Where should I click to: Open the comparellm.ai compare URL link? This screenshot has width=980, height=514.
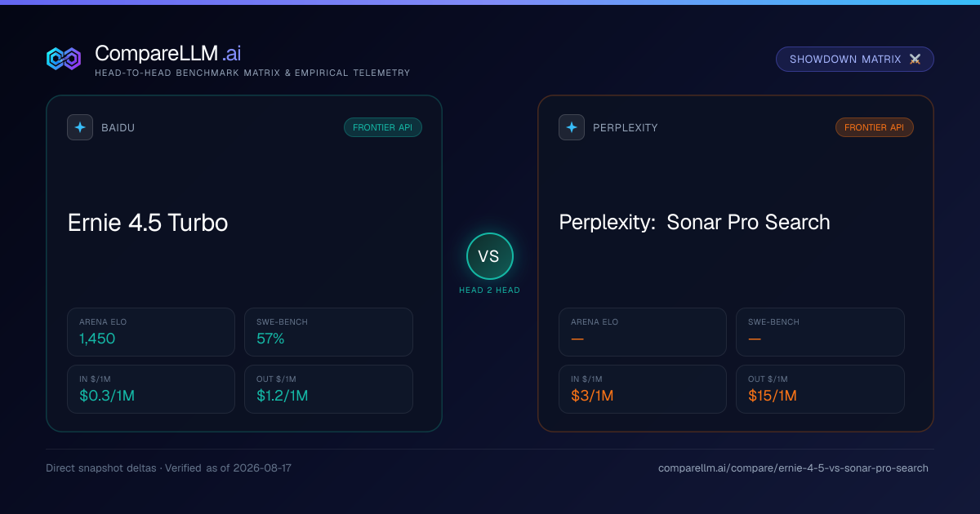pyautogui.click(x=793, y=468)
